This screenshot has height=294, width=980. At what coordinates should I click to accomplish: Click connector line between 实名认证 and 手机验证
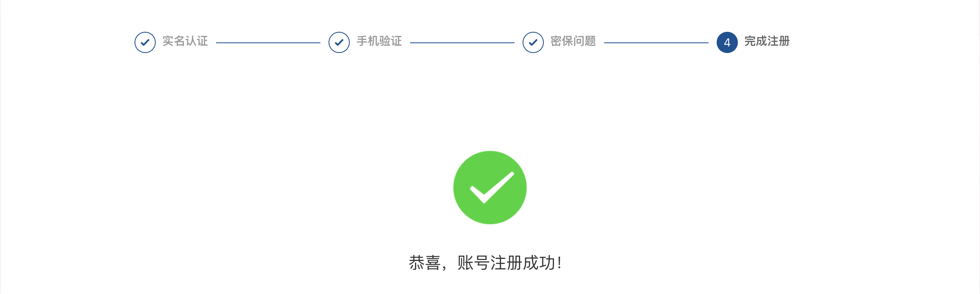(x=268, y=42)
